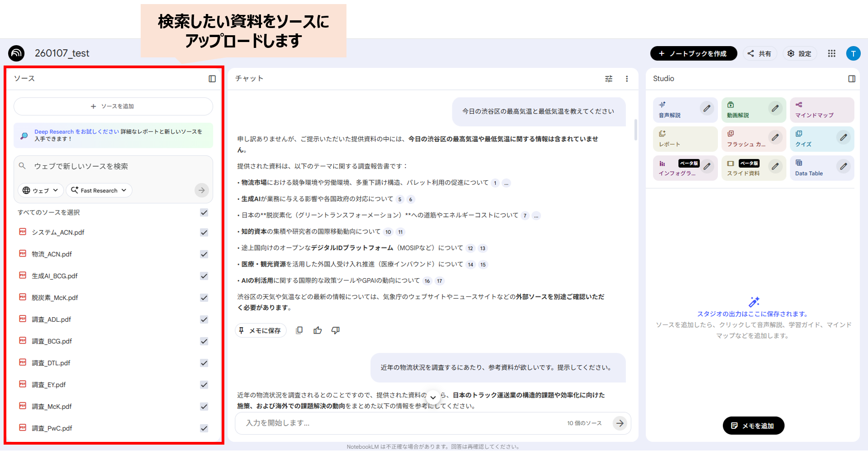Open Google apps grid icon
The image size is (868, 455).
coord(831,53)
